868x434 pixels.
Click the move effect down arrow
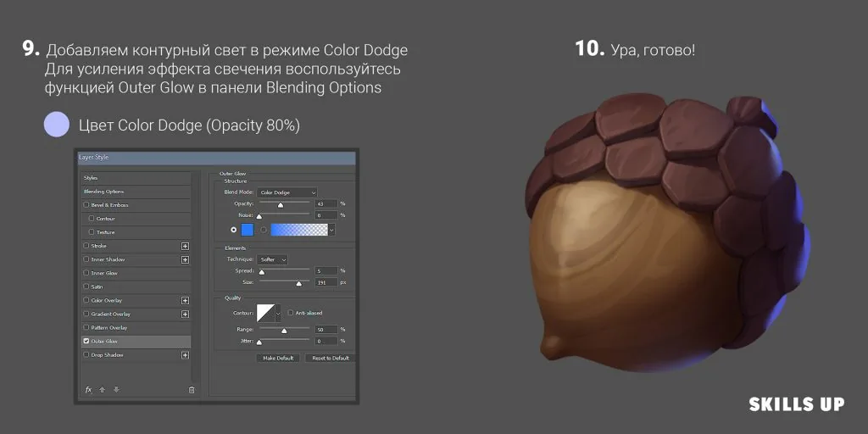tap(116, 390)
